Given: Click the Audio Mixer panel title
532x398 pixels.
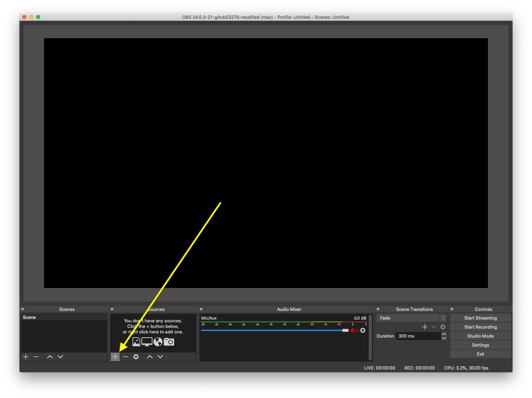Looking at the screenshot, I should [x=289, y=309].
